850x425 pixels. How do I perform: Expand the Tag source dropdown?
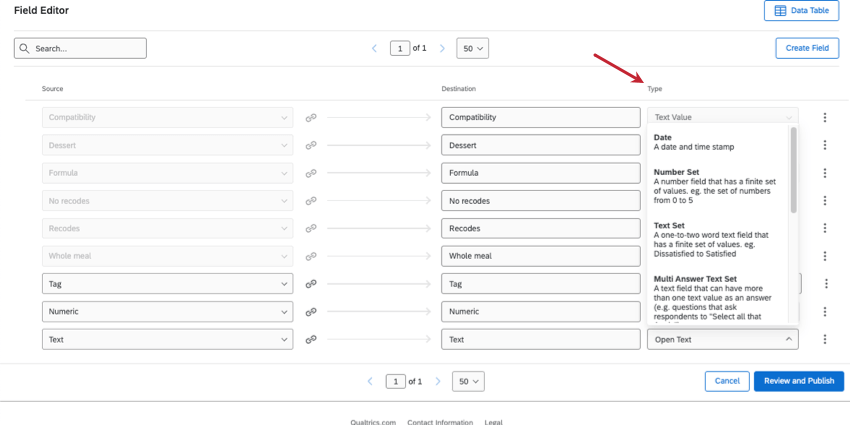pos(284,284)
